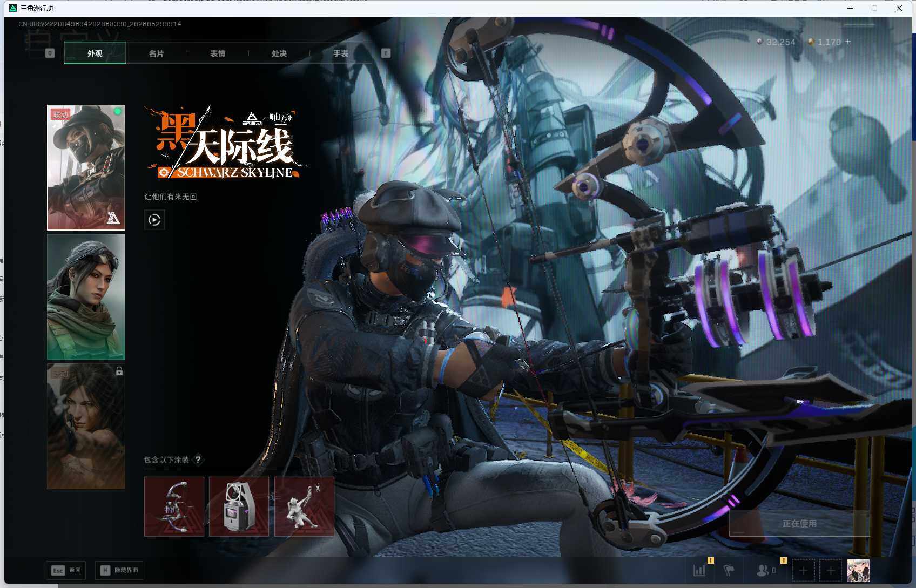Click the 返回 button
The image size is (916, 588).
pos(66,570)
